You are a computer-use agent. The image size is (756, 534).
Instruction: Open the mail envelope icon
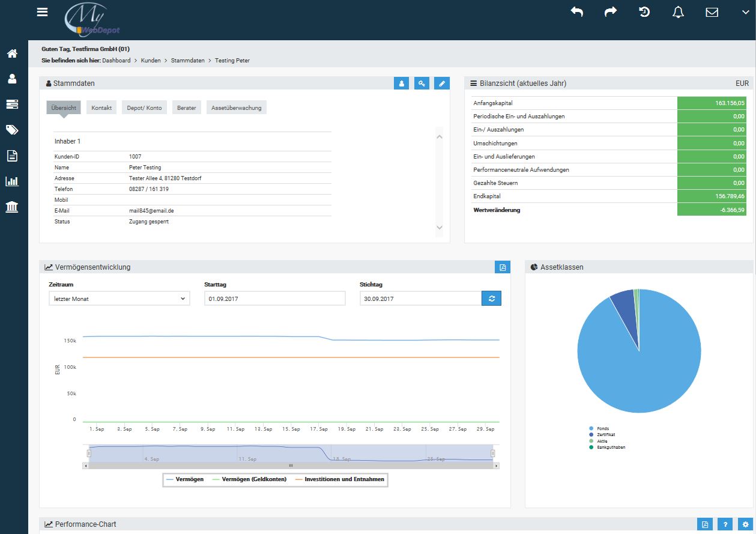point(712,12)
